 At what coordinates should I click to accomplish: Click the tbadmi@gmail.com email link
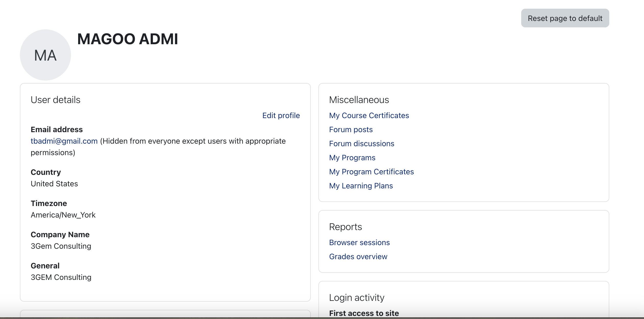tap(64, 141)
